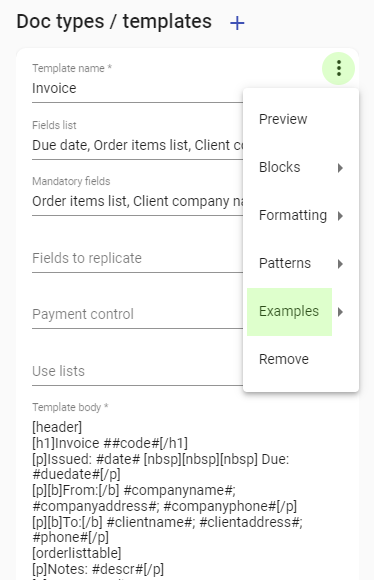
Task: Expand the Formatting submenu arrow
Action: point(340,216)
